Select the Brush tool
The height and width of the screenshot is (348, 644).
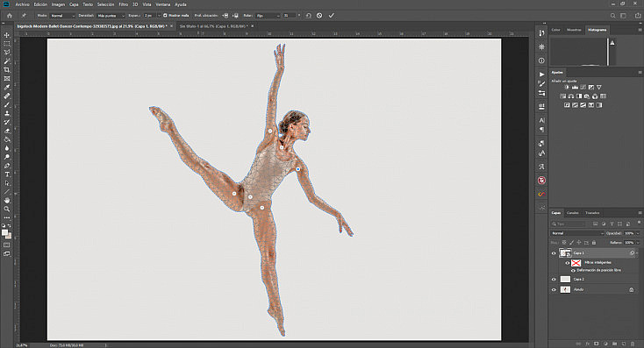pyautogui.click(x=7, y=104)
